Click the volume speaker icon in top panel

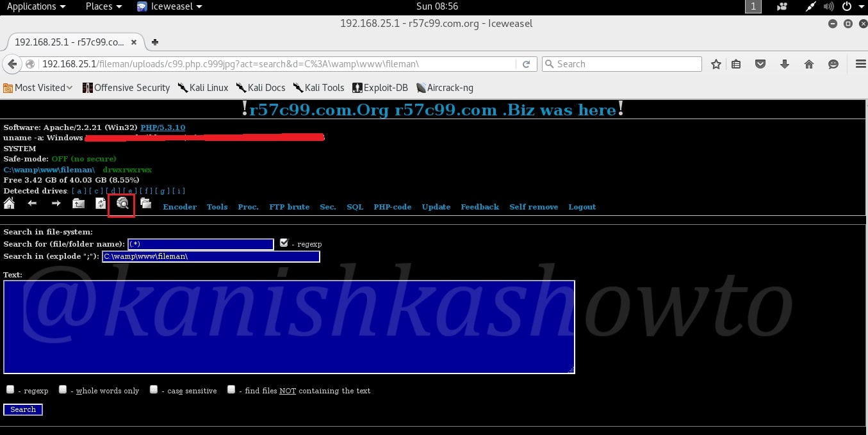click(828, 6)
